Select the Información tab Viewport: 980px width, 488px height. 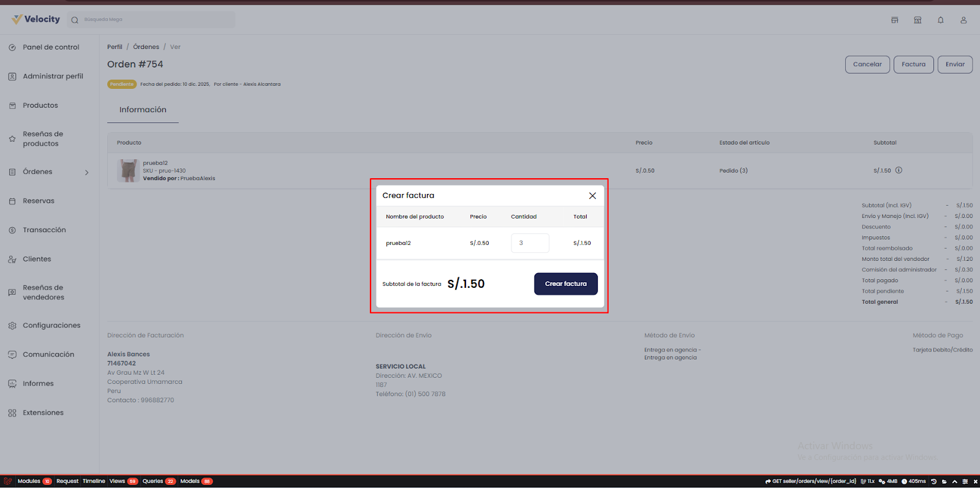pyautogui.click(x=143, y=110)
